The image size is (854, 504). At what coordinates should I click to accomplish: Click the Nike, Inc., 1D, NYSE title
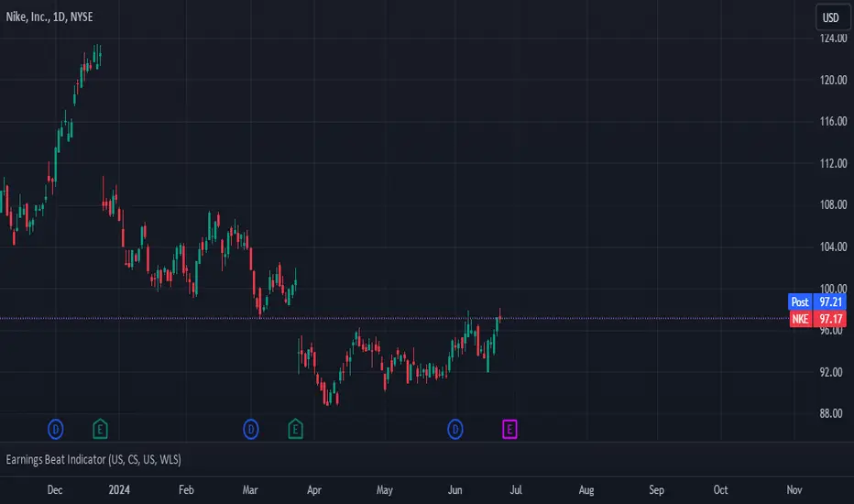(49, 16)
